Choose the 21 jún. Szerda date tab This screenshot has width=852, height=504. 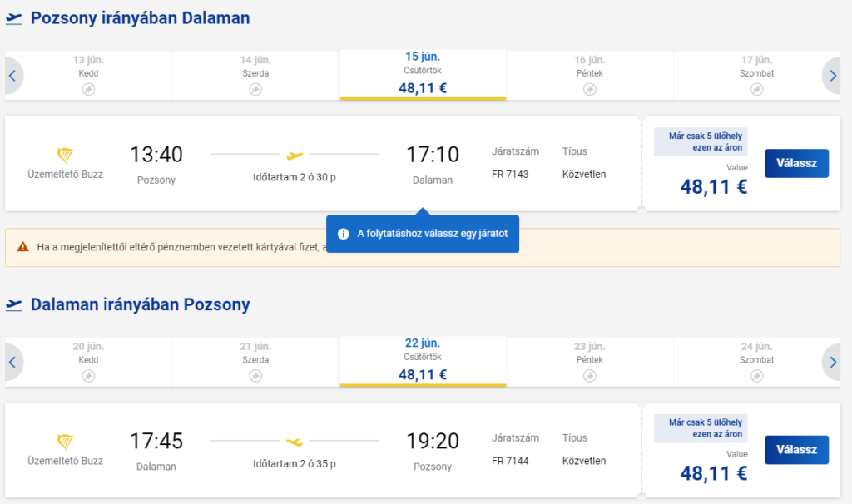point(255,363)
